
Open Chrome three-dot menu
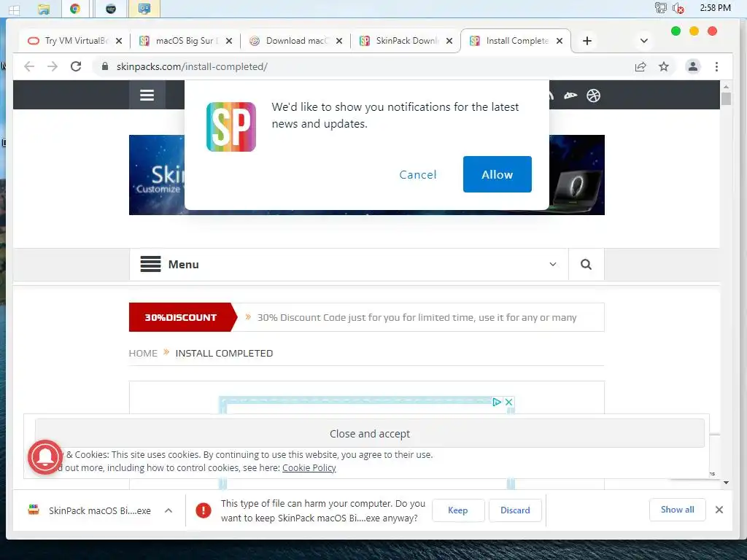pos(716,66)
